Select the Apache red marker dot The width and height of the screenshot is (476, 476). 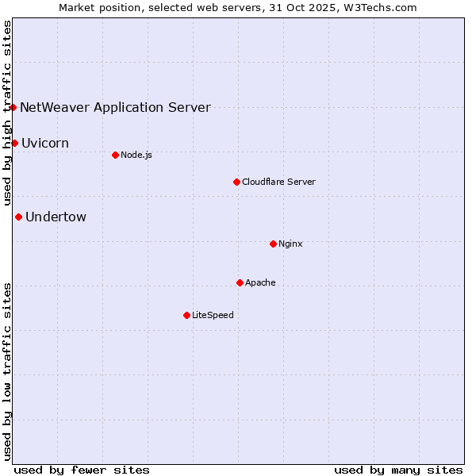[x=240, y=282]
